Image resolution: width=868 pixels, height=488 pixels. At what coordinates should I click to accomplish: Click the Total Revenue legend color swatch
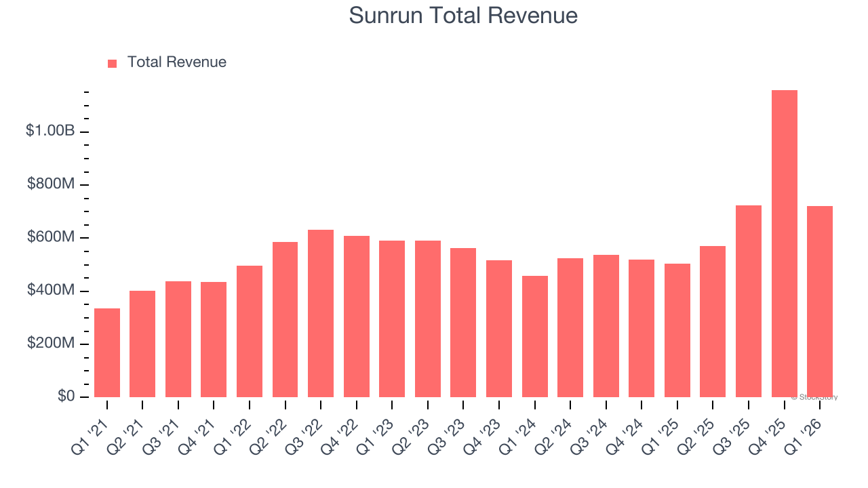(112, 63)
